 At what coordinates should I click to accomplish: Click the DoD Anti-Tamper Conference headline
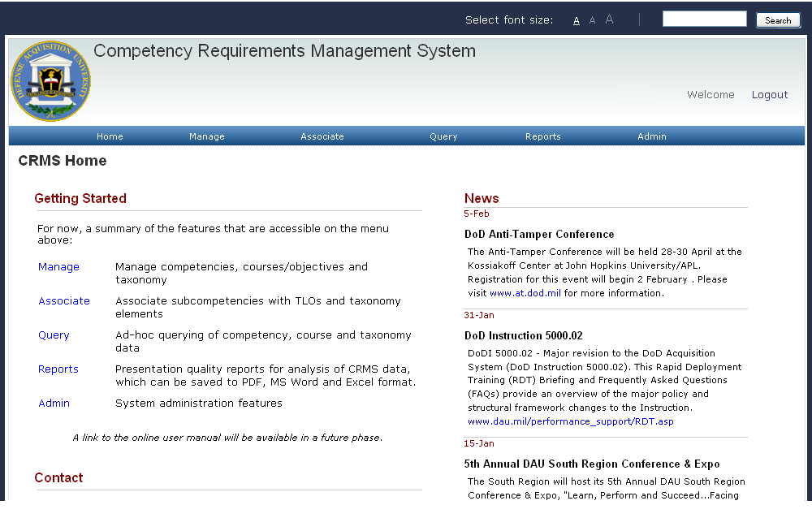(539, 234)
